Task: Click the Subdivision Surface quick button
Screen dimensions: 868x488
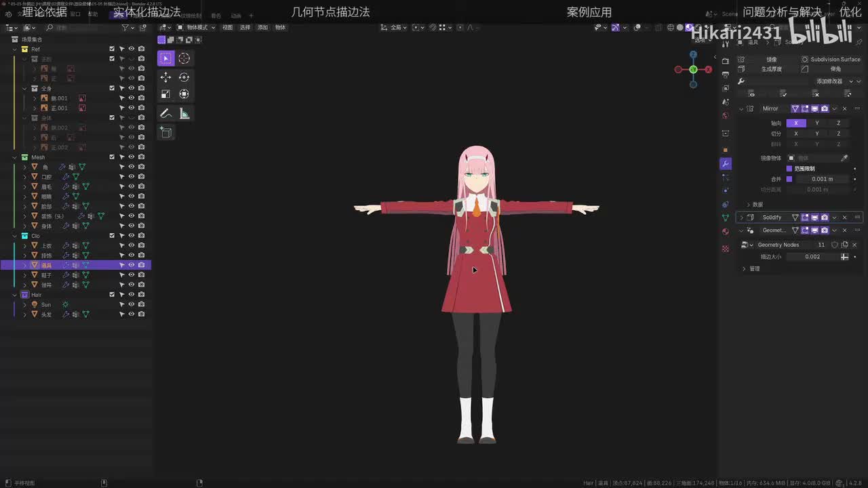Action: tap(831, 60)
